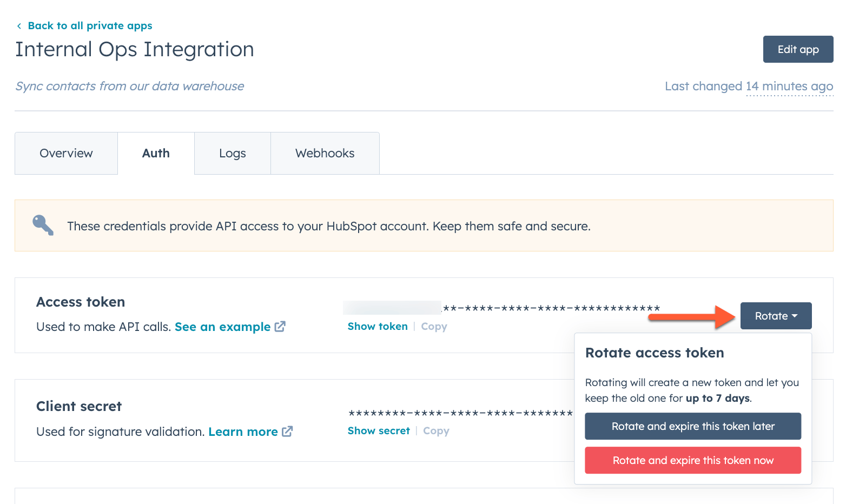
Task: Show the client secret
Action: (x=379, y=430)
